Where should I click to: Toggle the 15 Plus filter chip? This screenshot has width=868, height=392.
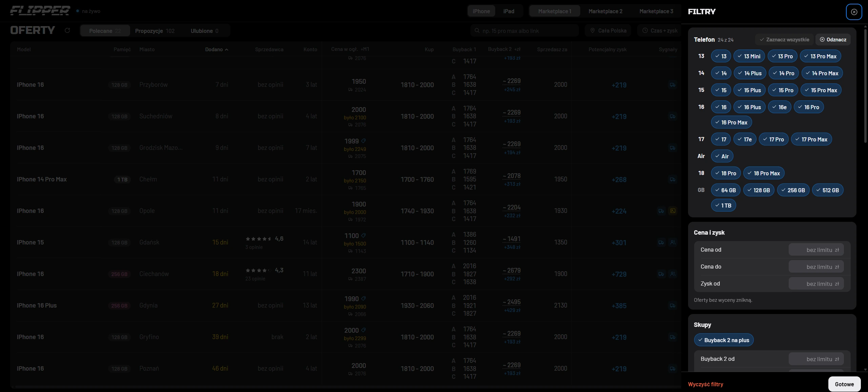click(x=749, y=90)
